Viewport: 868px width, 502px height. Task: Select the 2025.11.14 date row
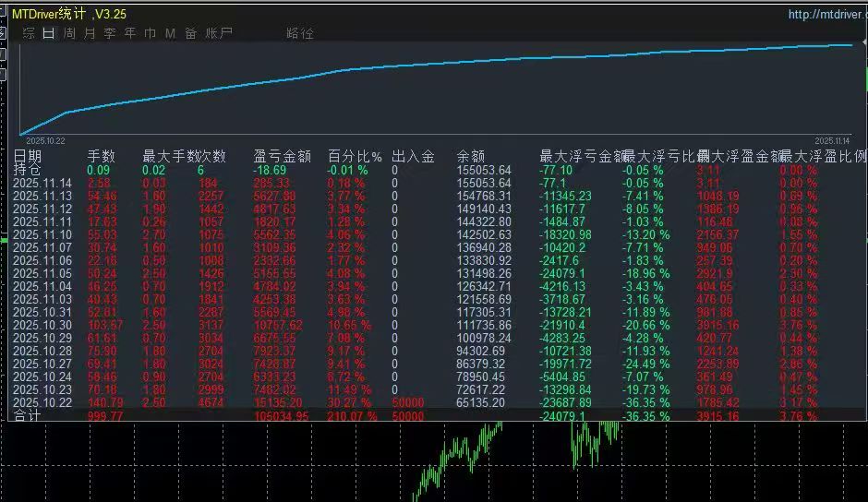[42, 183]
